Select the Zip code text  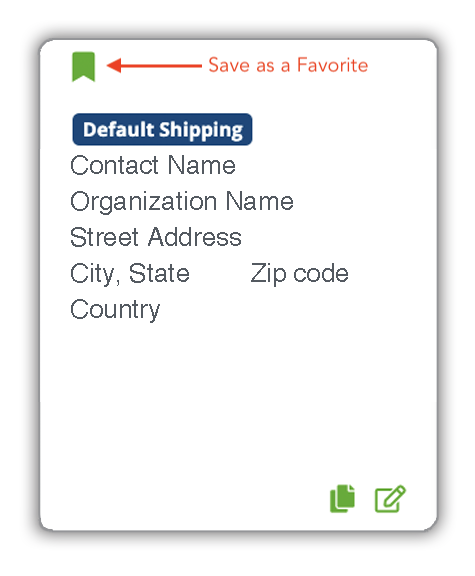[x=299, y=274]
